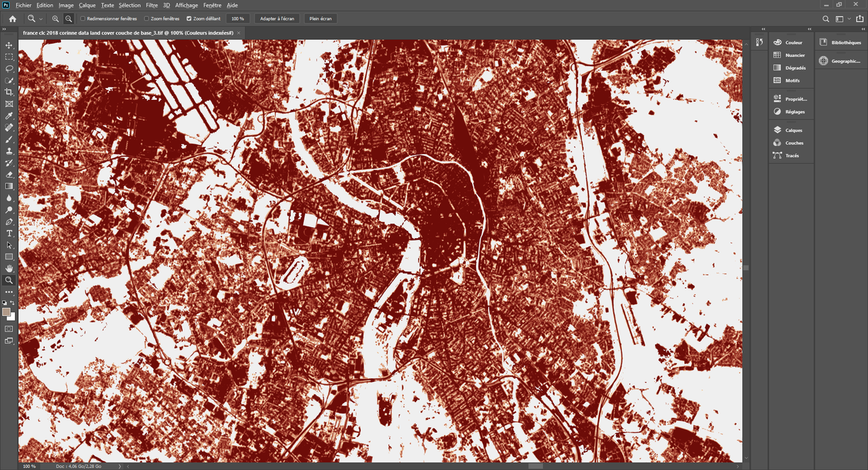Image resolution: width=868 pixels, height=470 pixels.
Task: Open the Sélection menu
Action: 130,5
